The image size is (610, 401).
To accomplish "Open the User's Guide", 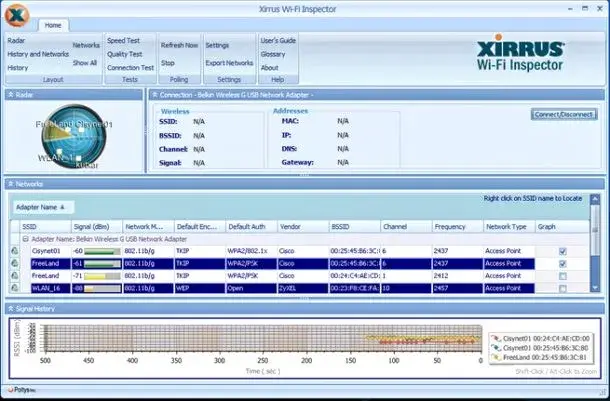I will 278,40.
